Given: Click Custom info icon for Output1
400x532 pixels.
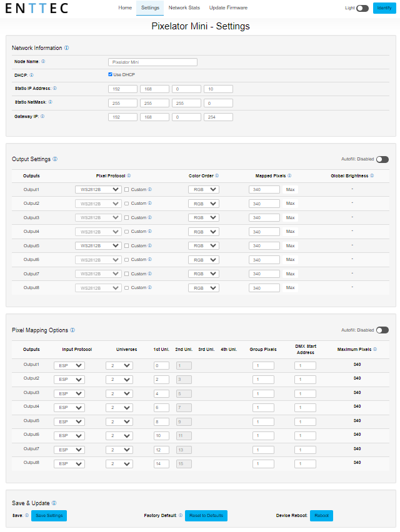Looking at the screenshot, I should pos(150,189).
